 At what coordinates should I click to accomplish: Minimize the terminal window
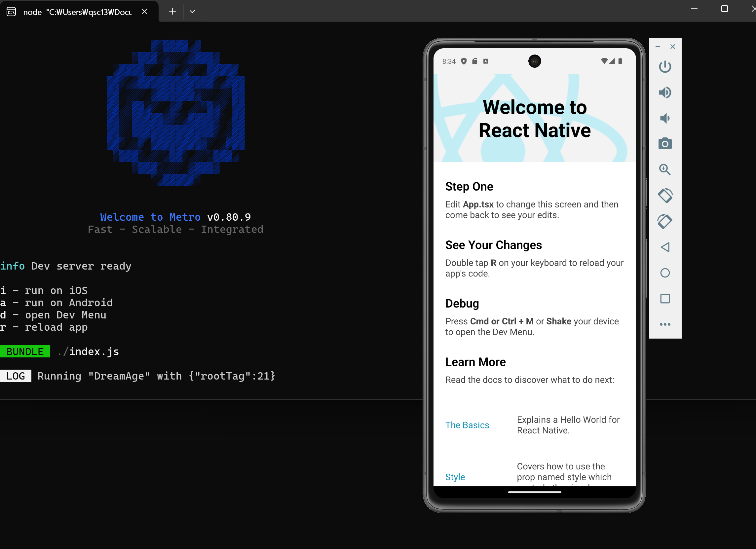694,9
